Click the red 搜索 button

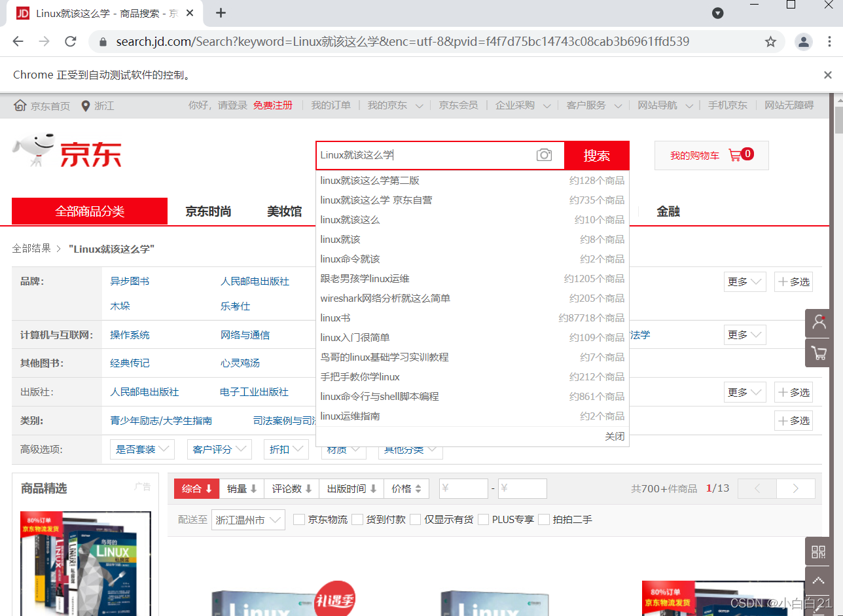[x=596, y=155]
